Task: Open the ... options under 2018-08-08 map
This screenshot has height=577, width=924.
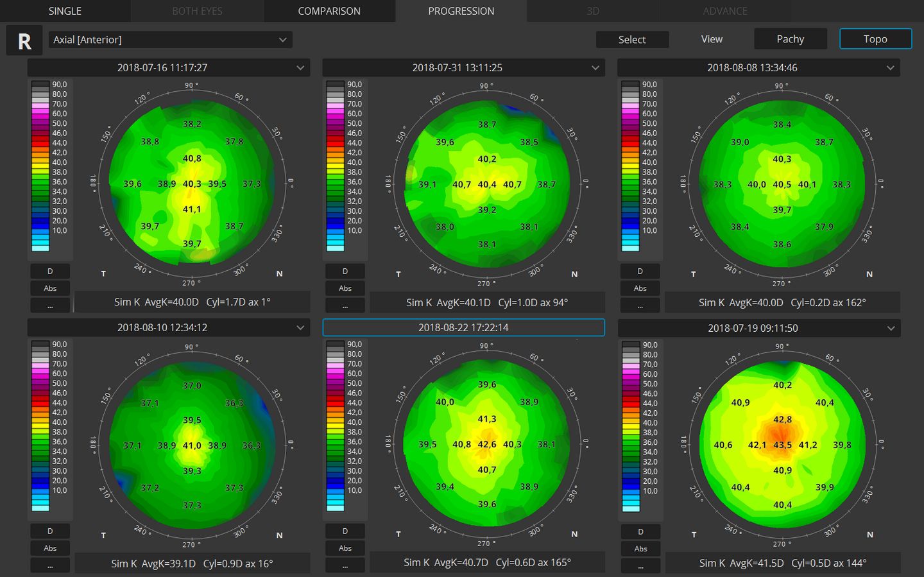Action: tap(640, 306)
